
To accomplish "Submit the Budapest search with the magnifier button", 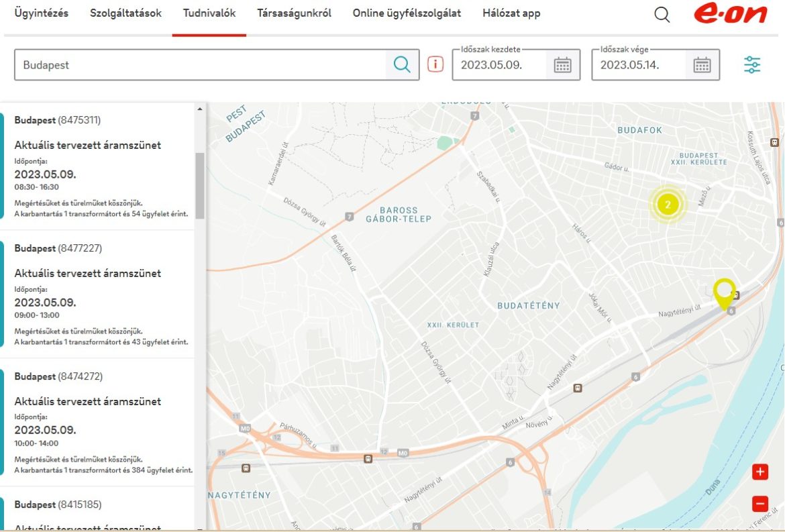I will click(x=402, y=64).
